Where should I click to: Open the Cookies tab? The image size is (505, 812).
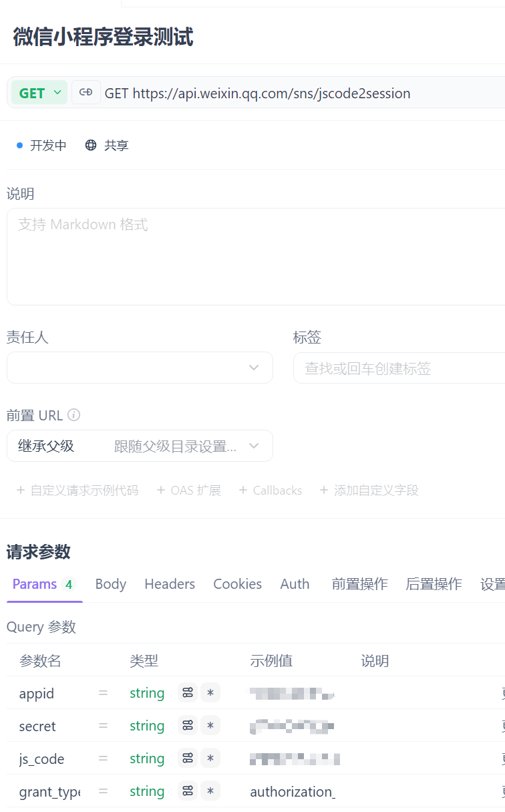click(237, 584)
